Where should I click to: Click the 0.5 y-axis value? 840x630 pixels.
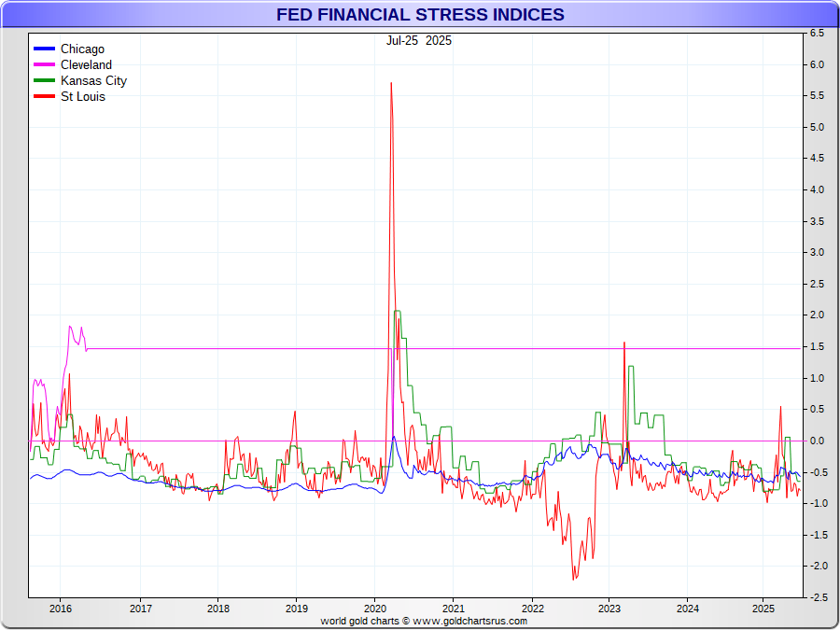[817, 410]
